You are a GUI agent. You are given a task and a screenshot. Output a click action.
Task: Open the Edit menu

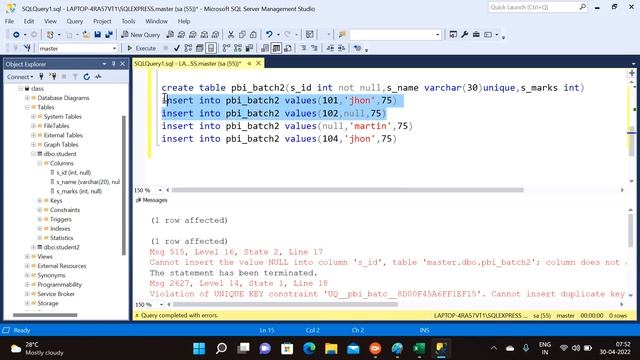29,21
